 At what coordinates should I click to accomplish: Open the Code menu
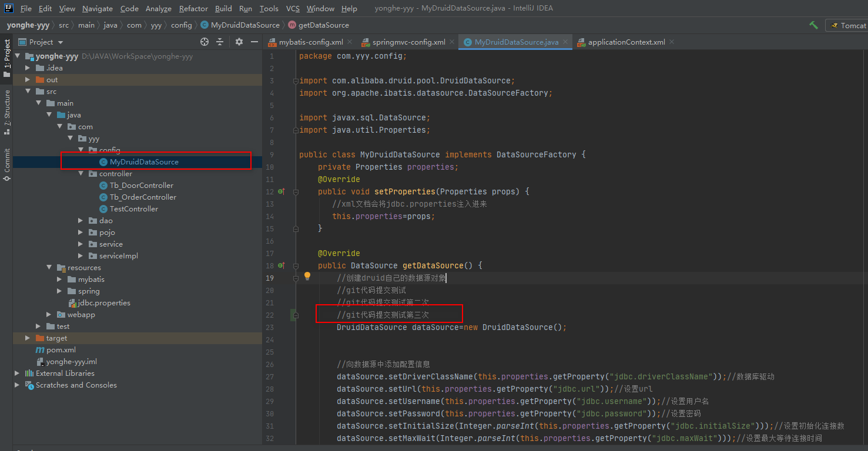(x=129, y=9)
